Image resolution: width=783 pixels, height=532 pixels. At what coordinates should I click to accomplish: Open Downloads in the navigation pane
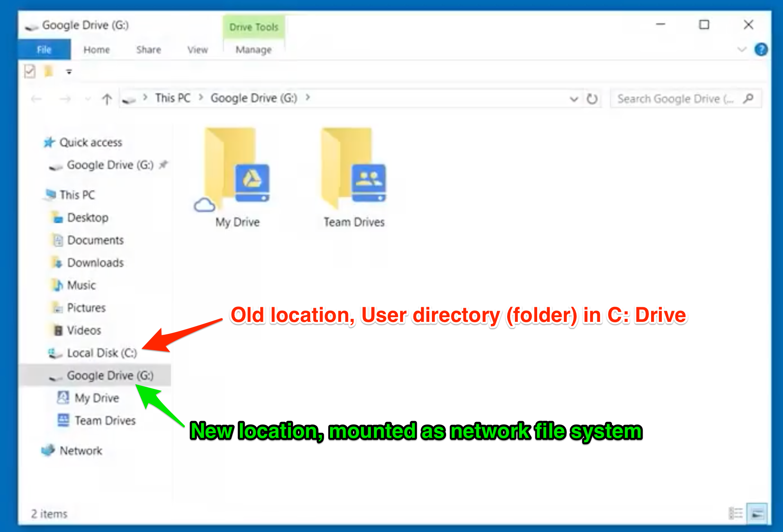(95, 263)
